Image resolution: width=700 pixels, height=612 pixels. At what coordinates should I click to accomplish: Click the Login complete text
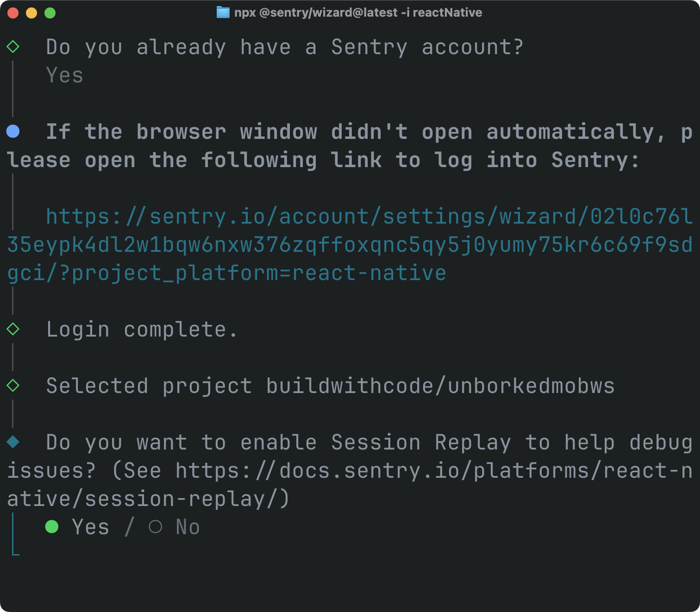[142, 330]
